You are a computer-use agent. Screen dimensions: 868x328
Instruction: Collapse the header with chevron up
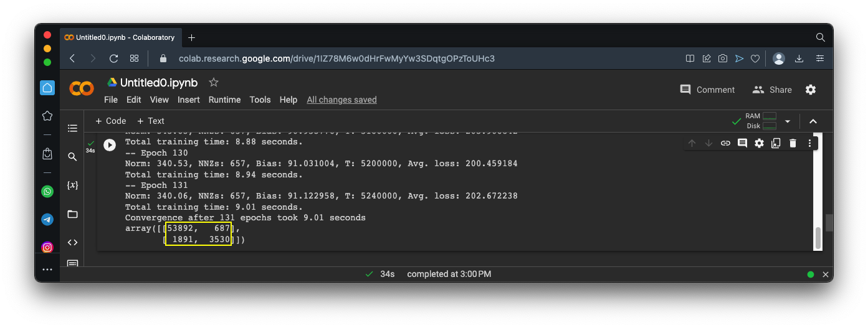[813, 121]
